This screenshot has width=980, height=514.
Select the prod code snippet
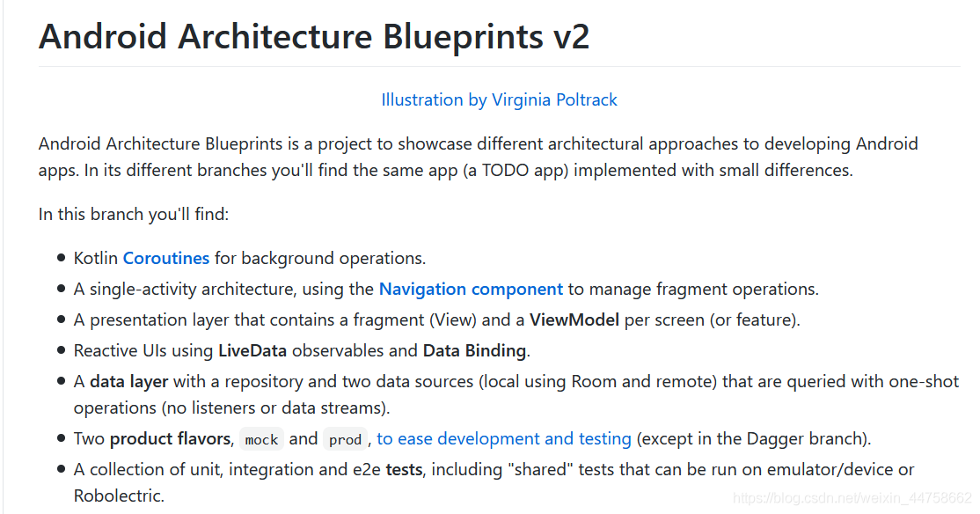[345, 439]
